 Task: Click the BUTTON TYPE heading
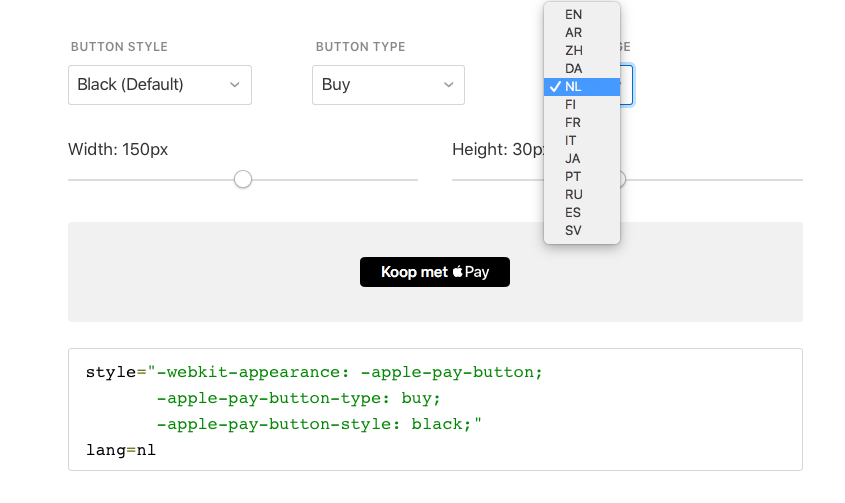[361, 47]
